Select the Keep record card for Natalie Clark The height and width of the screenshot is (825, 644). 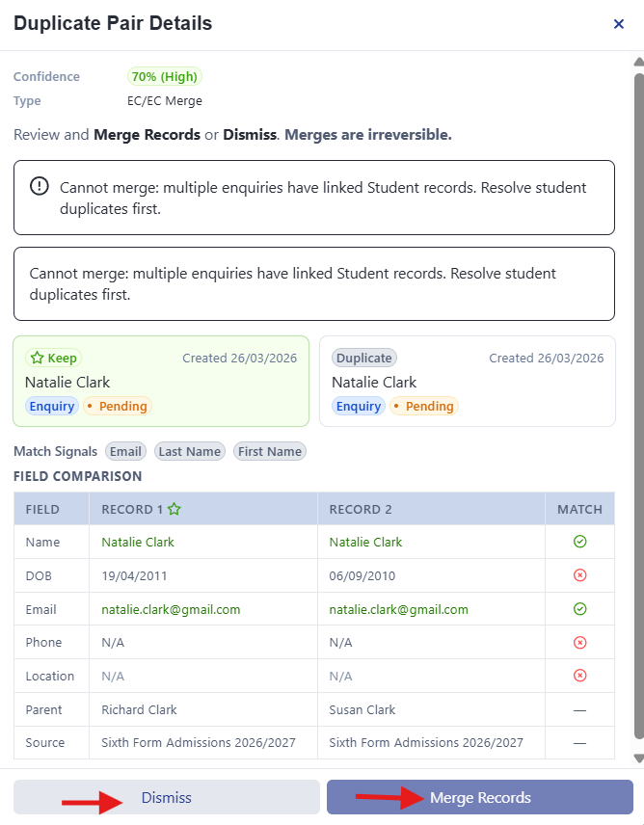click(x=161, y=381)
